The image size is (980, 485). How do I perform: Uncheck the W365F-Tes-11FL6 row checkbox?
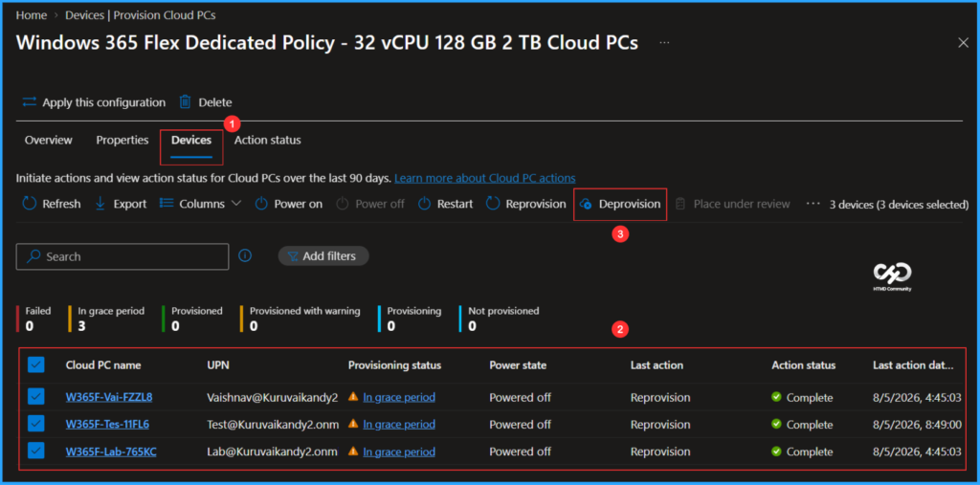[x=36, y=425]
